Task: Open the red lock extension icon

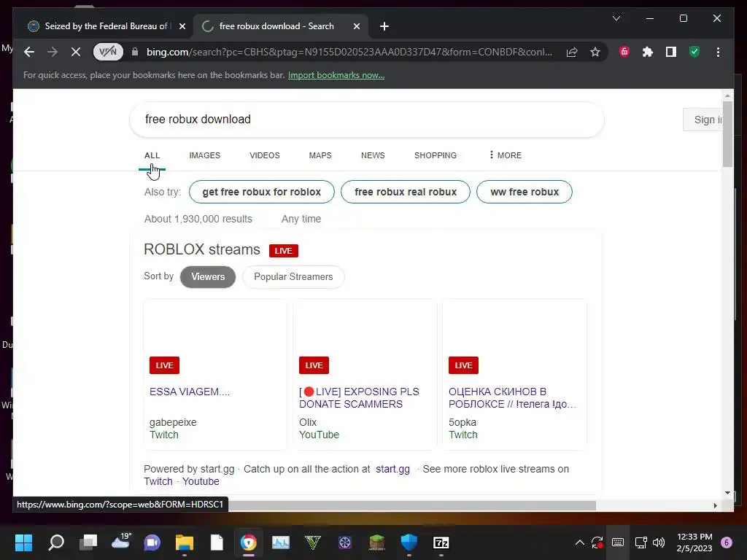Action: click(624, 52)
